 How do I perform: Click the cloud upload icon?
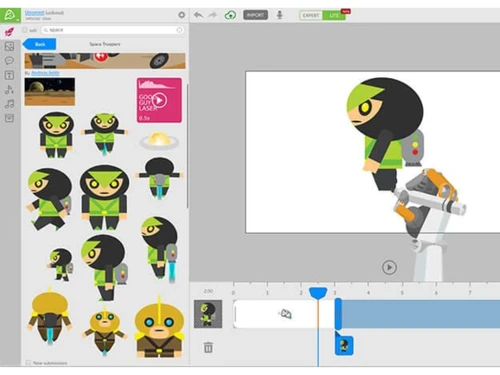230,15
